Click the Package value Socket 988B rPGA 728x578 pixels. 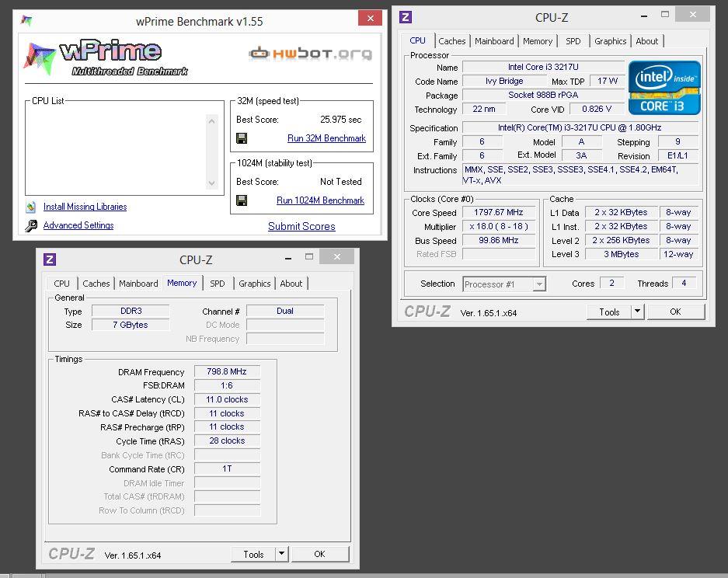pos(543,96)
